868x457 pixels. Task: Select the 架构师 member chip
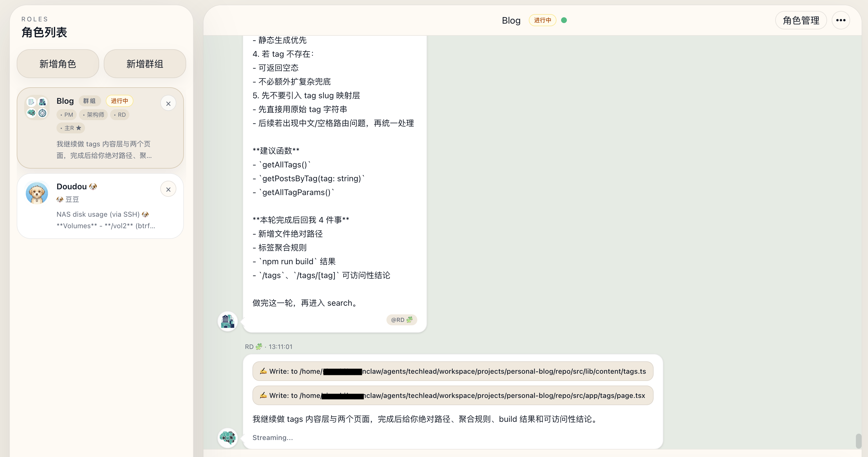pos(93,115)
